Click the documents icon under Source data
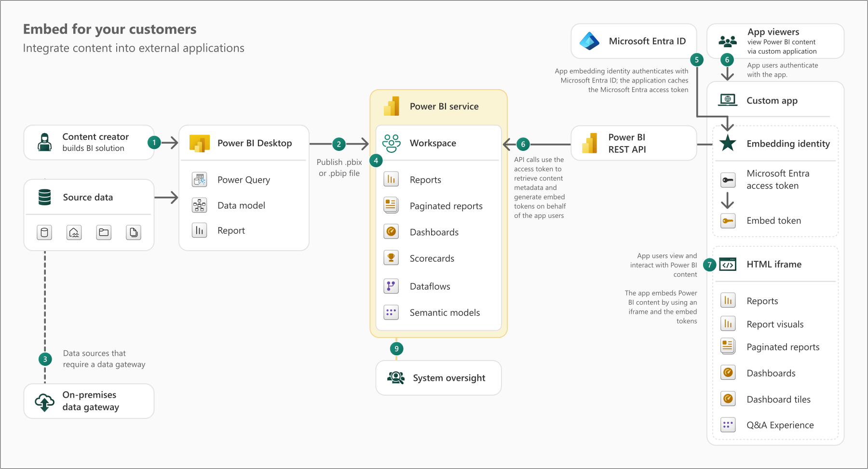This screenshot has height=469, width=868. (x=134, y=233)
